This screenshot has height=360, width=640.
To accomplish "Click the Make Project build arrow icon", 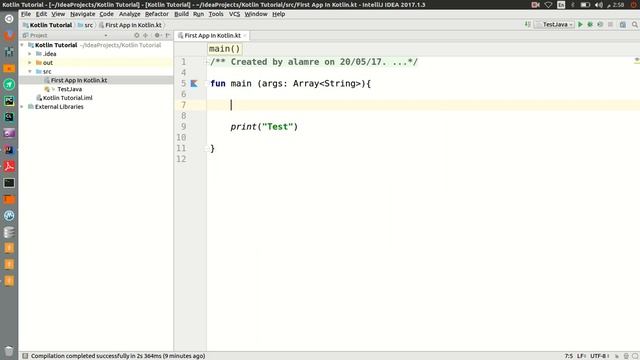I will point(528,24).
